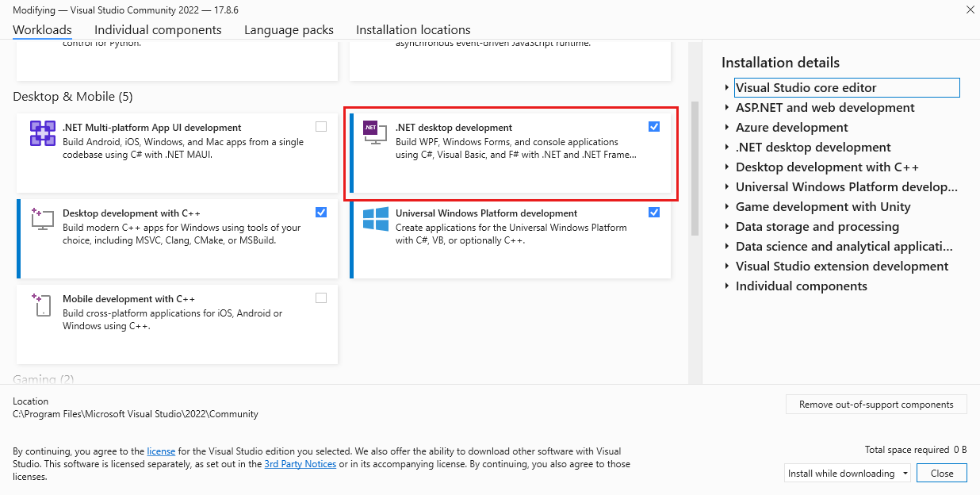
Task: Expand Data storage and processing details
Action: click(x=727, y=227)
